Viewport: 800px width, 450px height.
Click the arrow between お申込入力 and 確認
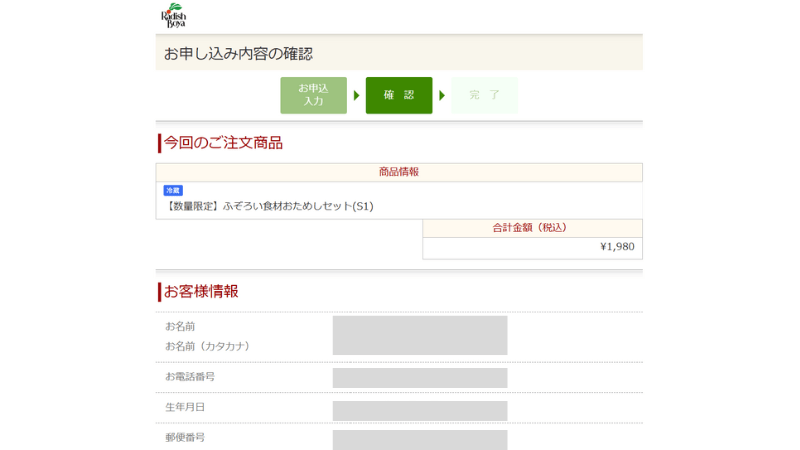[356, 96]
